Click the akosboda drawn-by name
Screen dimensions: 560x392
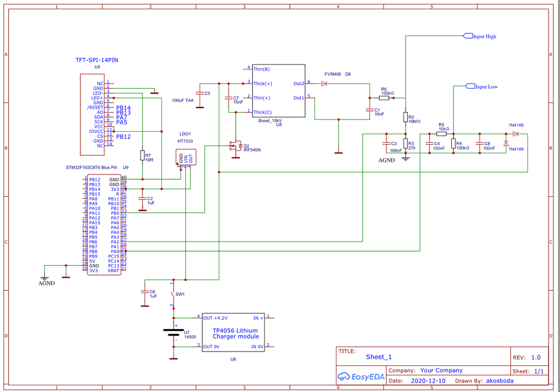tap(500, 381)
